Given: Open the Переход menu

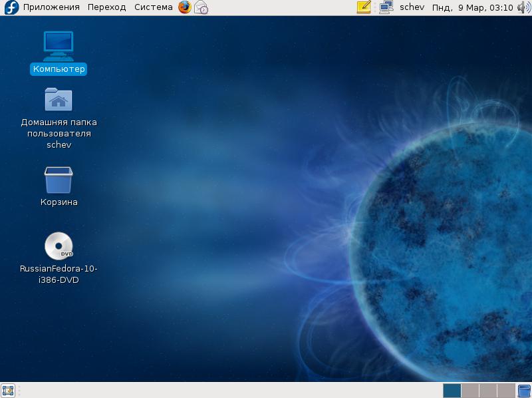Looking at the screenshot, I should pos(107,7).
